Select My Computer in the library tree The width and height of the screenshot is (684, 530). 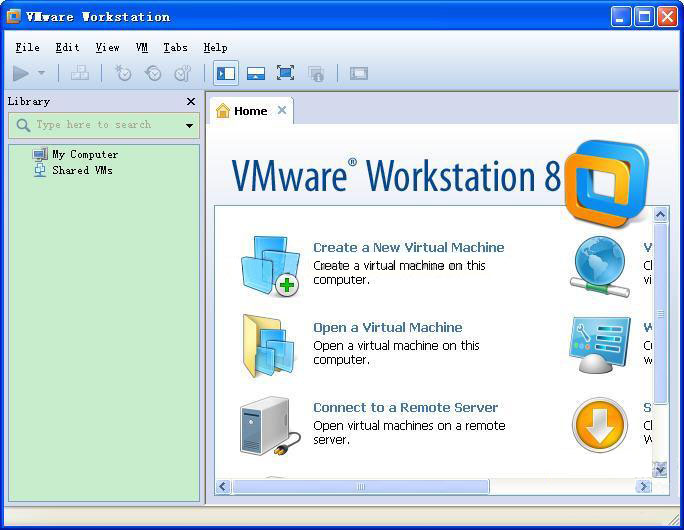pyautogui.click(x=85, y=154)
